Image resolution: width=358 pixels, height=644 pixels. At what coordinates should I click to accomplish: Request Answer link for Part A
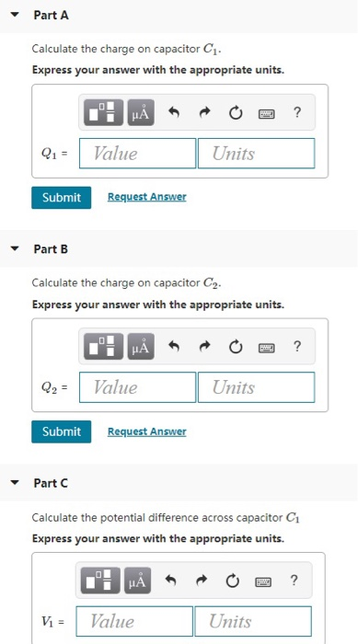(146, 197)
